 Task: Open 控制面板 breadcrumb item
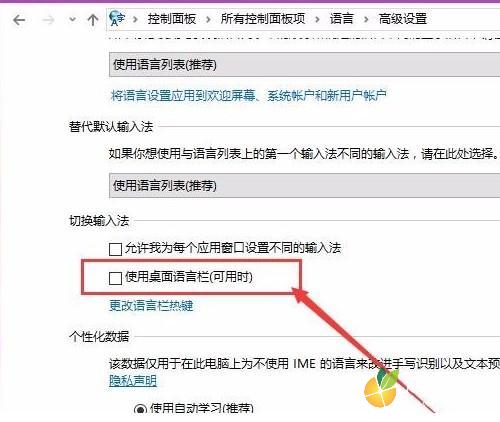(x=172, y=19)
